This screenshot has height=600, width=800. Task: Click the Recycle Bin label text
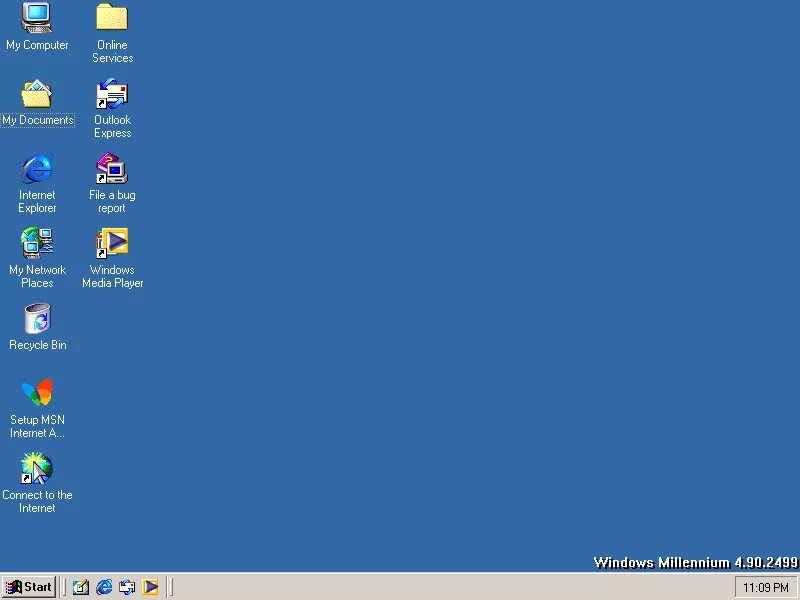tap(38, 345)
